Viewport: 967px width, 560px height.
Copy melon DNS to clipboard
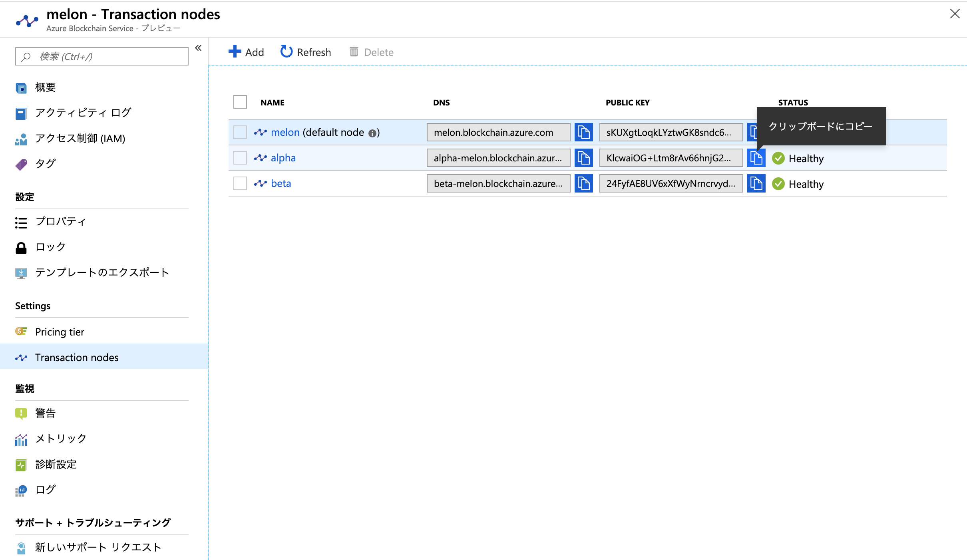click(x=583, y=132)
